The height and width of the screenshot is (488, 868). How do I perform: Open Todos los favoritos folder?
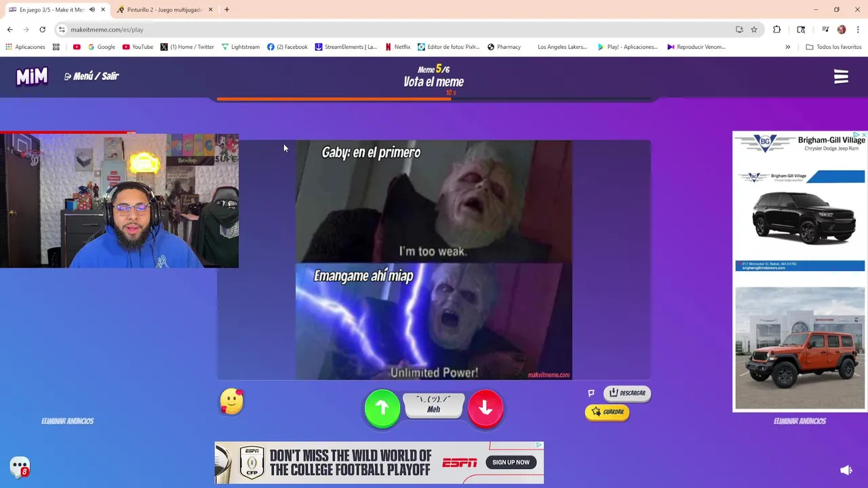click(x=833, y=47)
